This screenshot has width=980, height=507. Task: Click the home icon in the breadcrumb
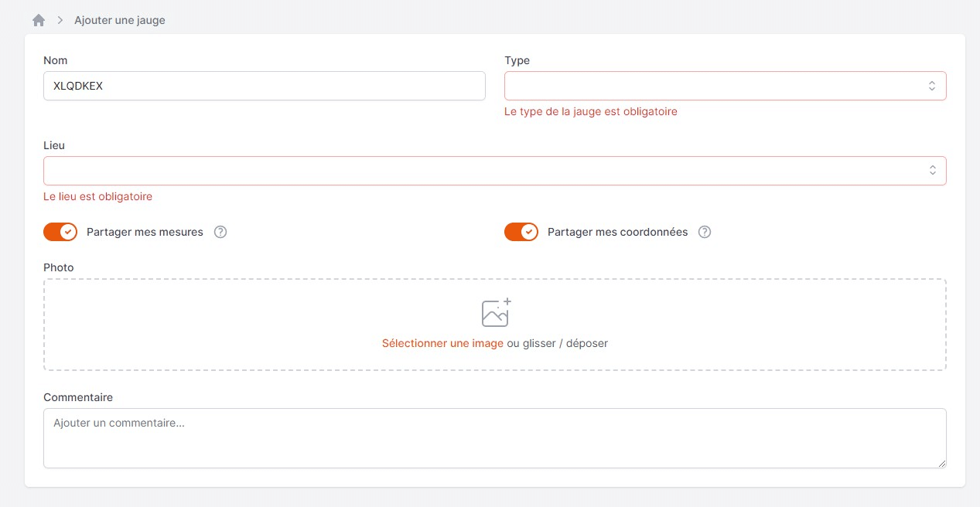tap(39, 20)
